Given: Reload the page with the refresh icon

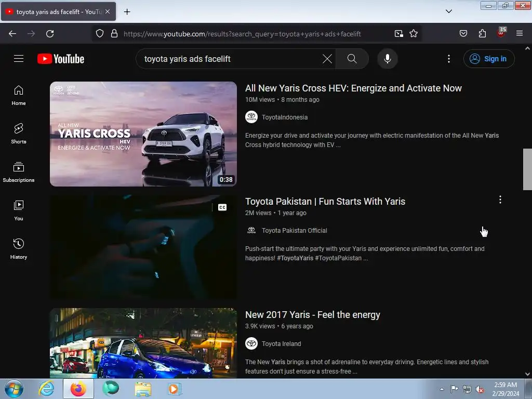Looking at the screenshot, I should [x=50, y=34].
